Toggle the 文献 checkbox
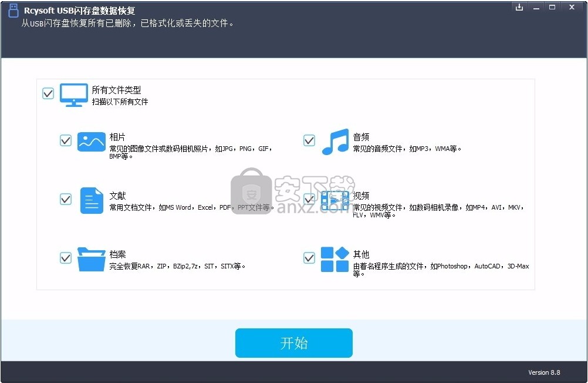This screenshot has width=588, height=383. click(65, 199)
